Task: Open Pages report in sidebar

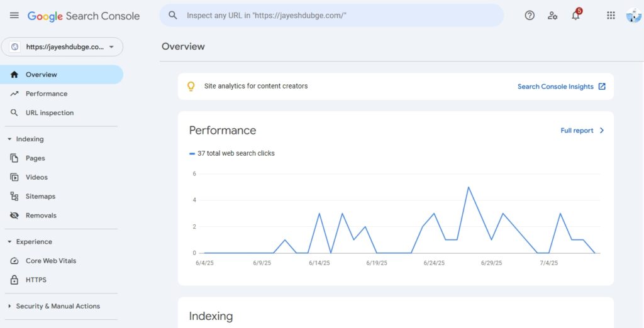Action: [x=62, y=158]
